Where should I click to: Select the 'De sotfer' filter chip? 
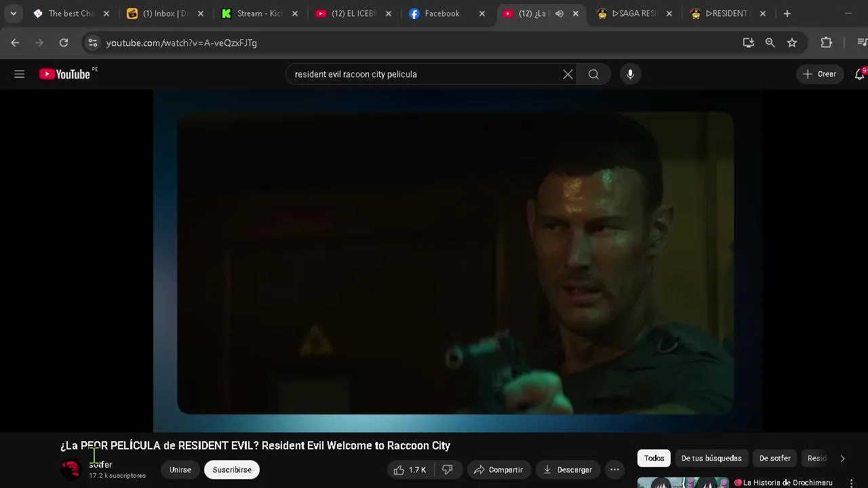click(x=775, y=458)
